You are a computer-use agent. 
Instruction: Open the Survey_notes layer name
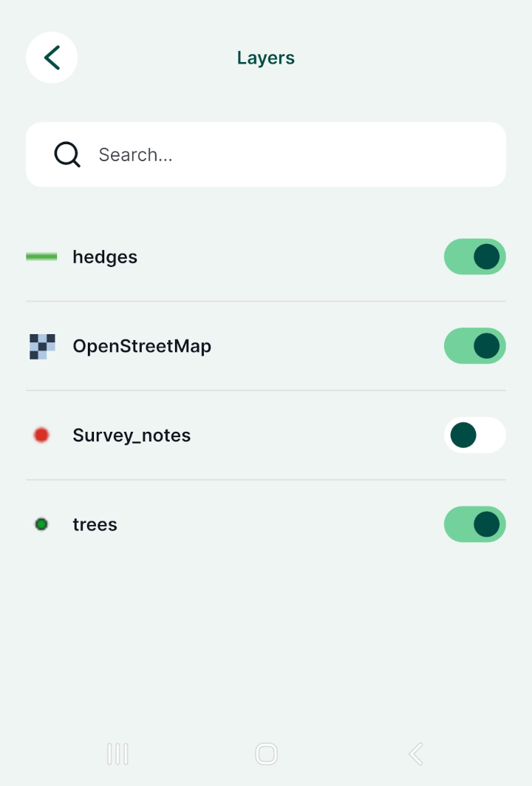point(132,435)
